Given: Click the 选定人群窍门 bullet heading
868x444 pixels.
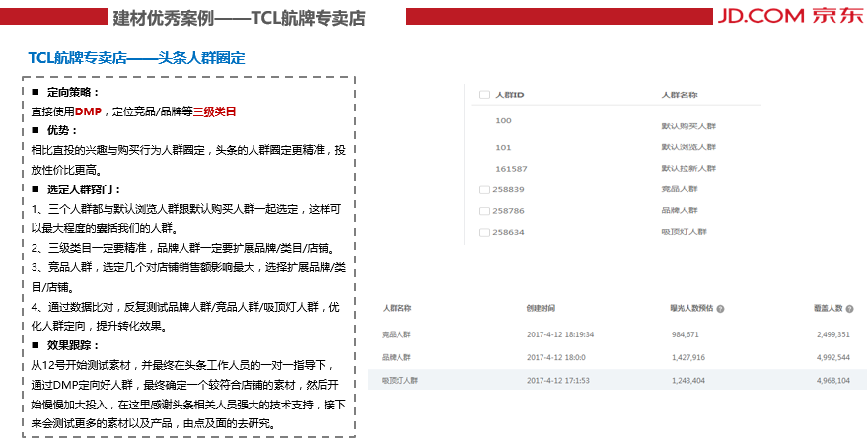Looking at the screenshot, I should [84, 189].
